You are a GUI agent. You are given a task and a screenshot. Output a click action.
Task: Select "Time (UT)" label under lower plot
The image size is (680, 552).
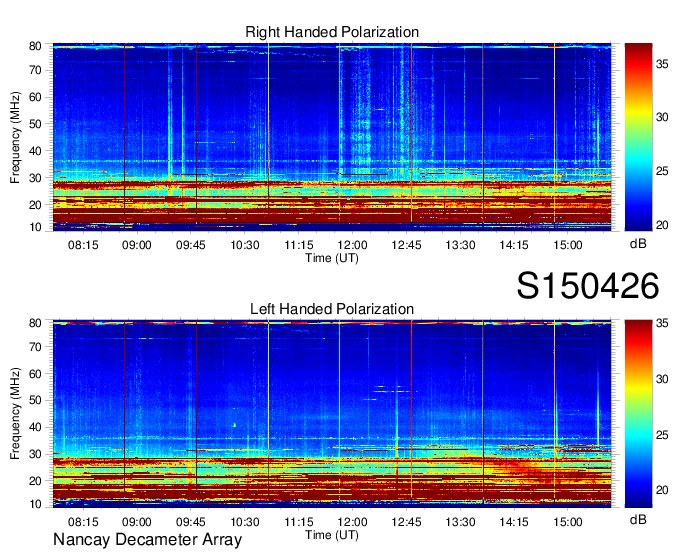click(x=332, y=535)
